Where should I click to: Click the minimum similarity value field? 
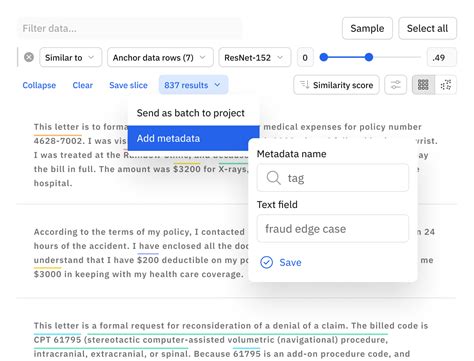(305, 58)
